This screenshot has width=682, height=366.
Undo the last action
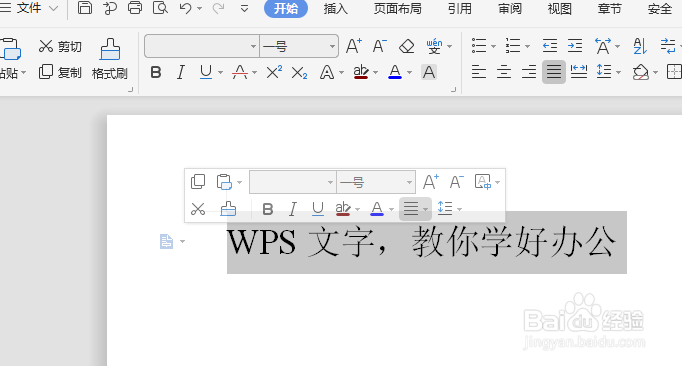[x=186, y=8]
